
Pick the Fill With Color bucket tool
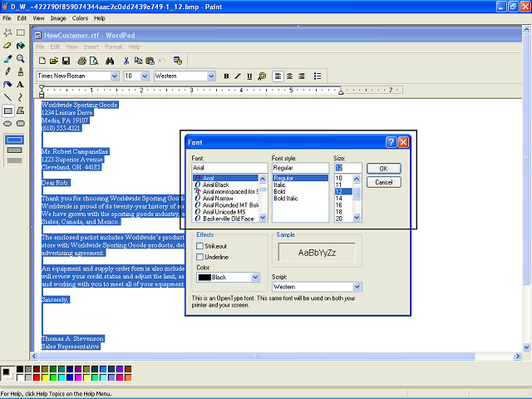pyautogui.click(x=21, y=46)
